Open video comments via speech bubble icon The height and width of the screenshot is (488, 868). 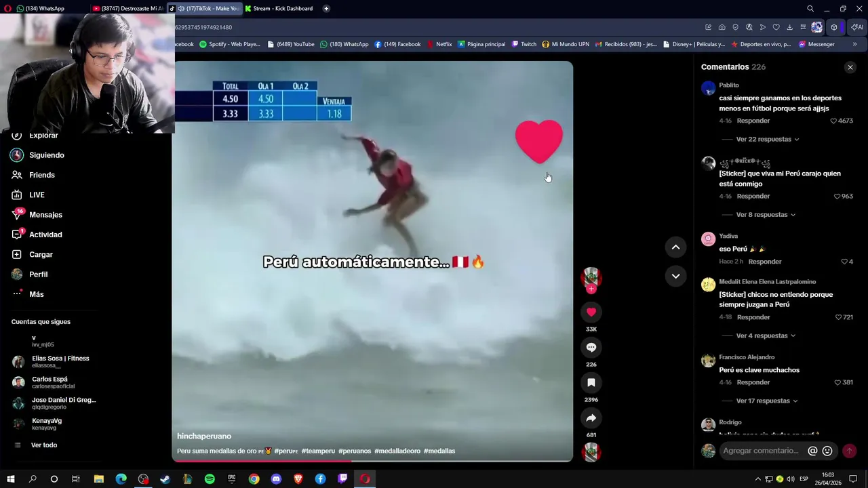coord(591,347)
